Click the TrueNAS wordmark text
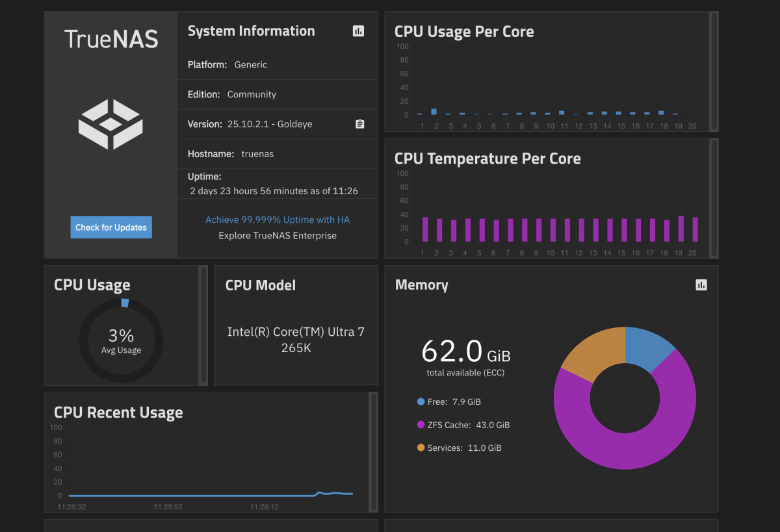780x532 pixels. [111, 39]
